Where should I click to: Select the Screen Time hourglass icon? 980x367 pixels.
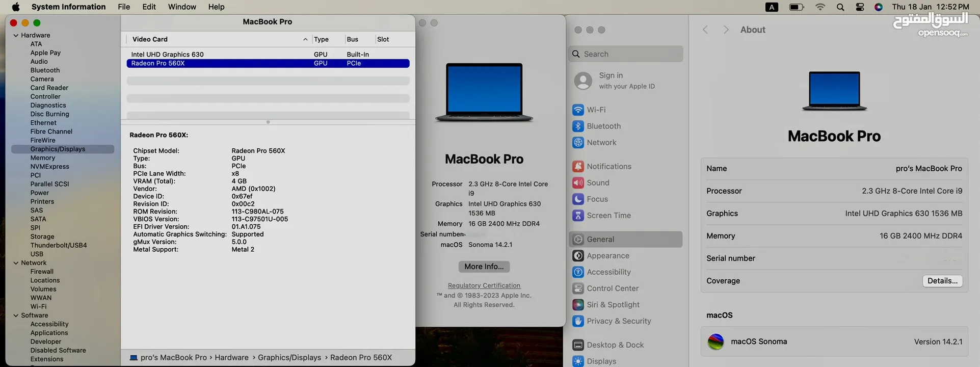pos(578,215)
